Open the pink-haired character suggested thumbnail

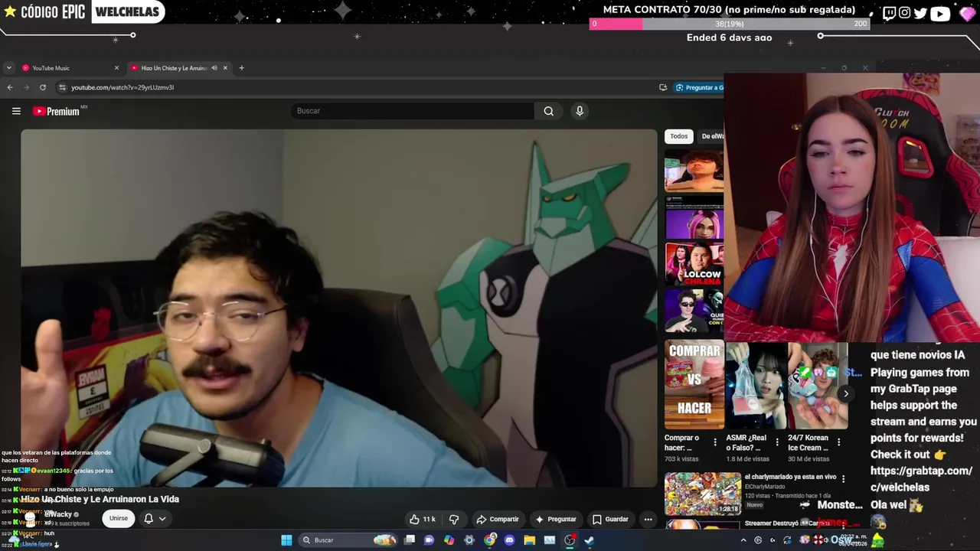[x=694, y=217]
